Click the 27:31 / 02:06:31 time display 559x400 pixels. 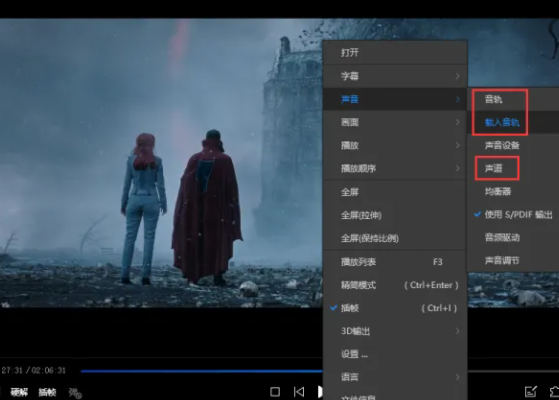click(x=33, y=370)
